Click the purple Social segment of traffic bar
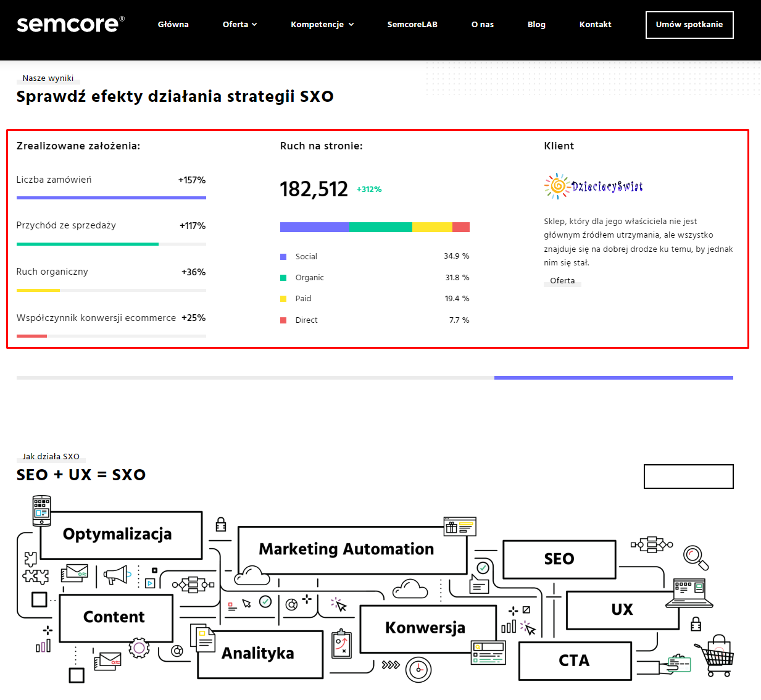Image resolution: width=761 pixels, height=700 pixels. [315, 227]
